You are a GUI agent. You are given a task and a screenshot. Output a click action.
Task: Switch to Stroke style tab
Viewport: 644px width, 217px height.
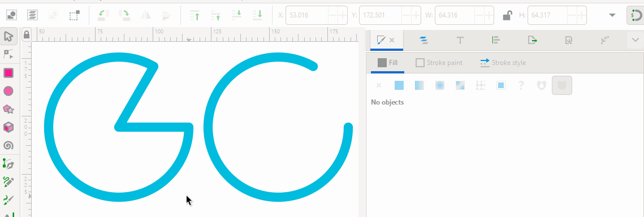[503, 63]
